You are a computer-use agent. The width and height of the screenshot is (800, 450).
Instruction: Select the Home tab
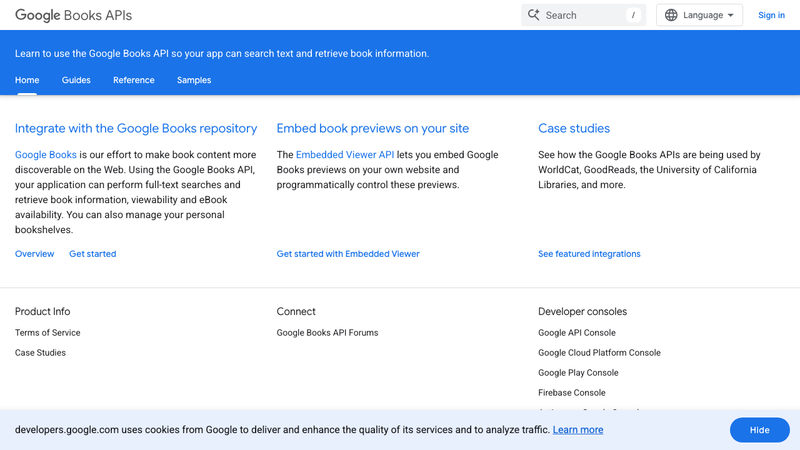pos(27,80)
